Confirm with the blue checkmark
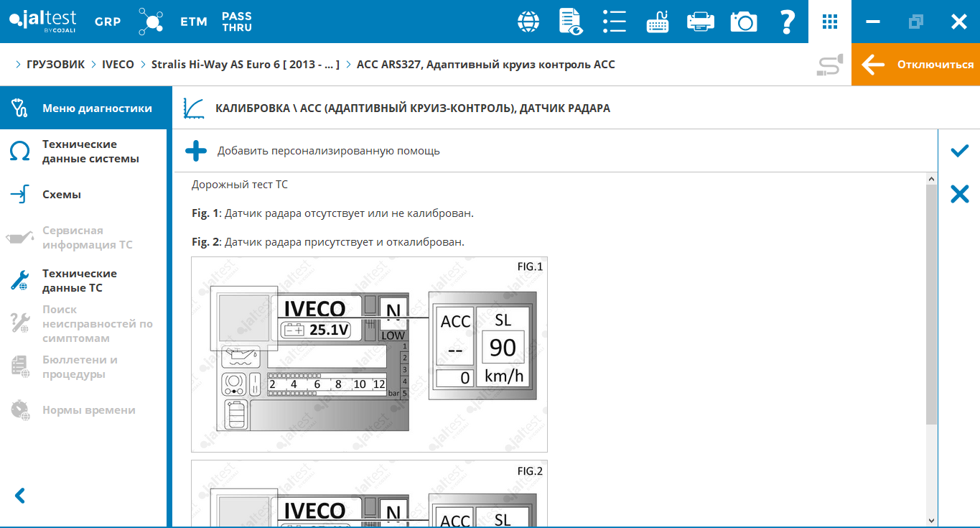Screen dimensions: 980x528 click(959, 151)
